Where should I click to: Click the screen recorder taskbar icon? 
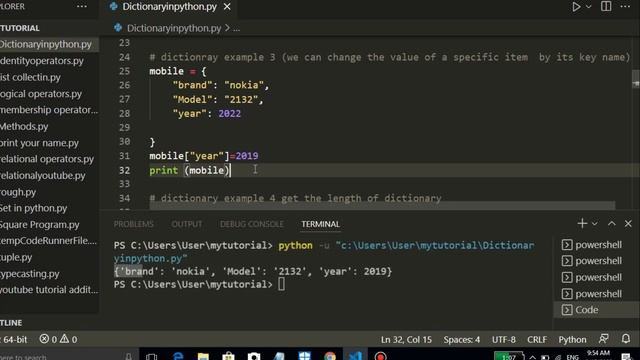pyautogui.click(x=380, y=356)
